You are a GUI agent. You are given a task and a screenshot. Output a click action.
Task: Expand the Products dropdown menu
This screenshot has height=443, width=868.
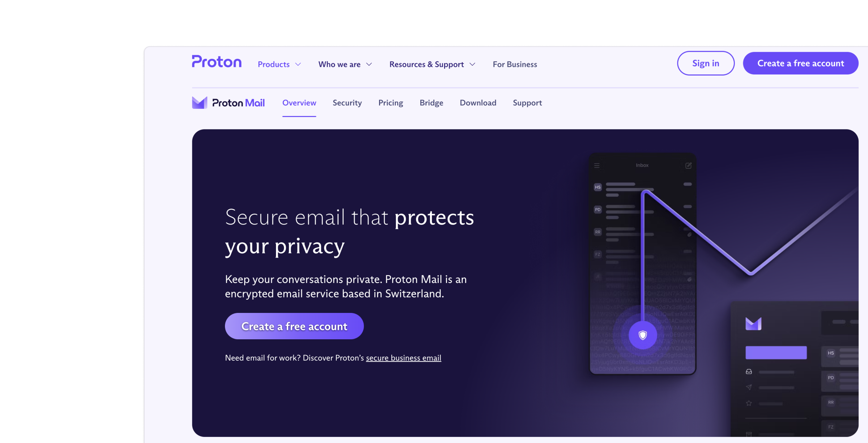[279, 64]
